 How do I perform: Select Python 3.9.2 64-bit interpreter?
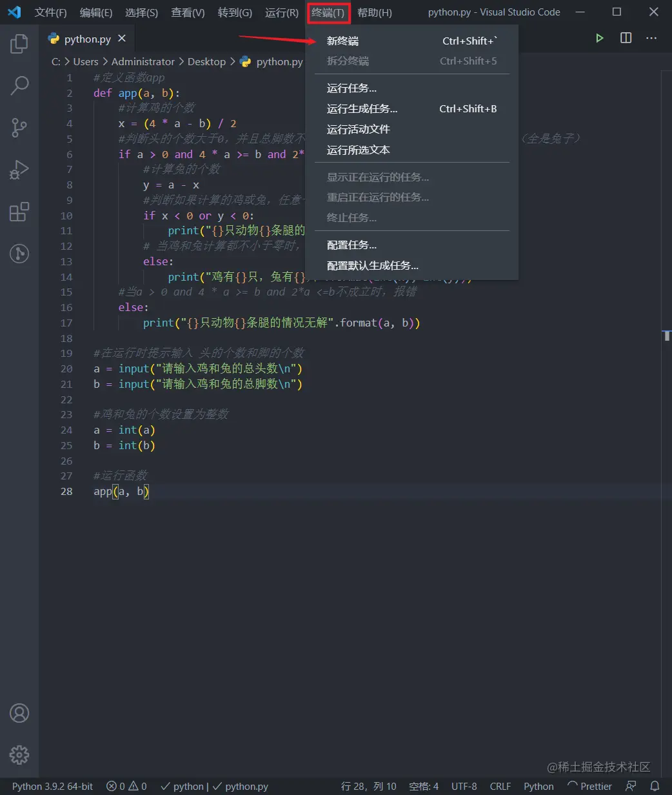[x=53, y=786]
